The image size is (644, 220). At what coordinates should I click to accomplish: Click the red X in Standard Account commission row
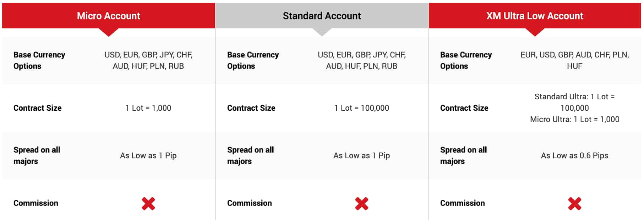(361, 204)
